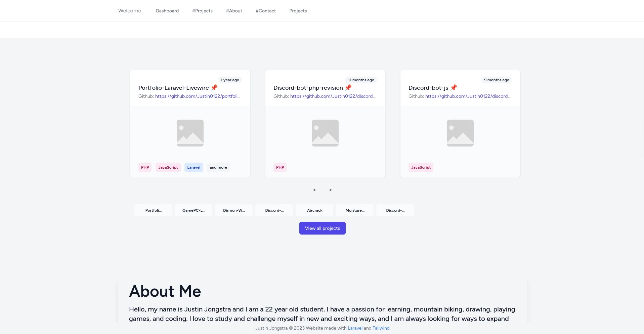Select the Welcome tab
644x334 pixels.
[x=129, y=10]
